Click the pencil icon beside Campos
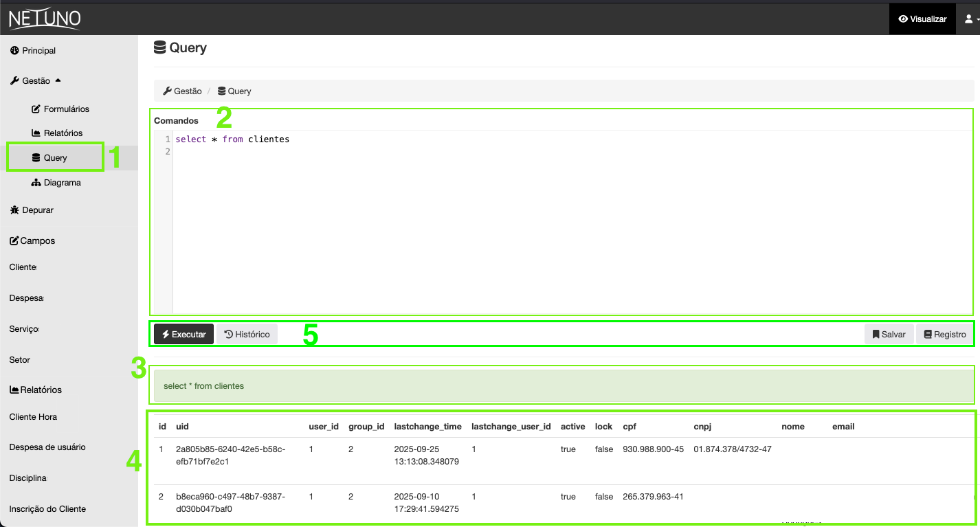This screenshot has width=980, height=527. click(x=12, y=240)
